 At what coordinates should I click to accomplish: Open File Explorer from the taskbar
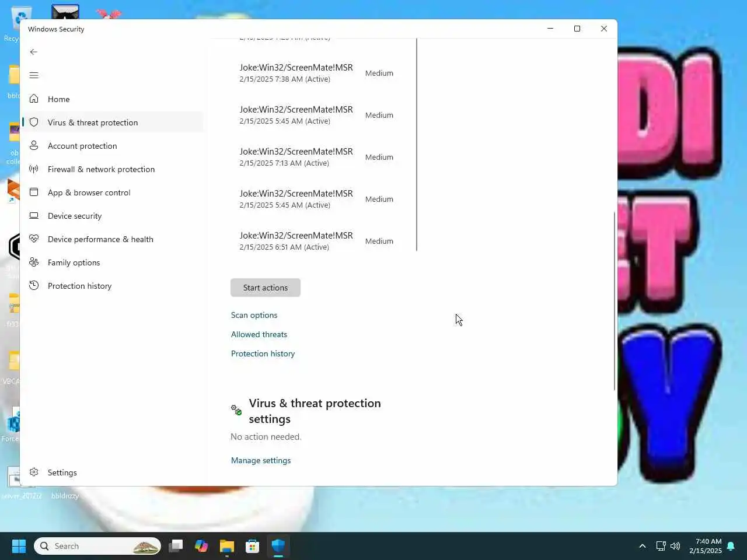click(x=227, y=546)
